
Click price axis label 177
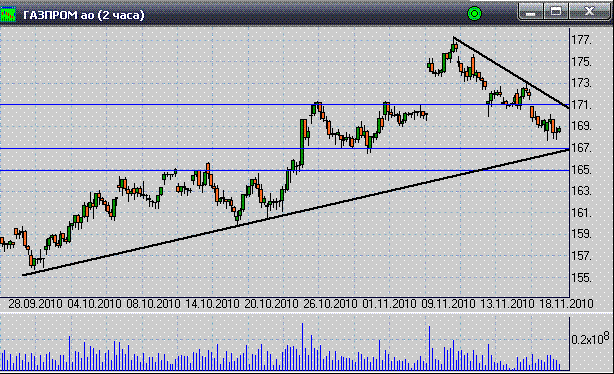(x=581, y=40)
